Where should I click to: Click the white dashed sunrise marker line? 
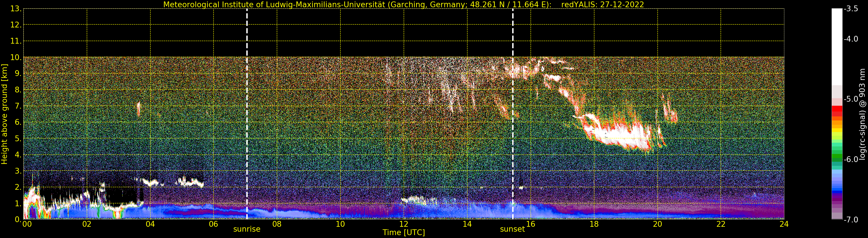(x=247, y=114)
